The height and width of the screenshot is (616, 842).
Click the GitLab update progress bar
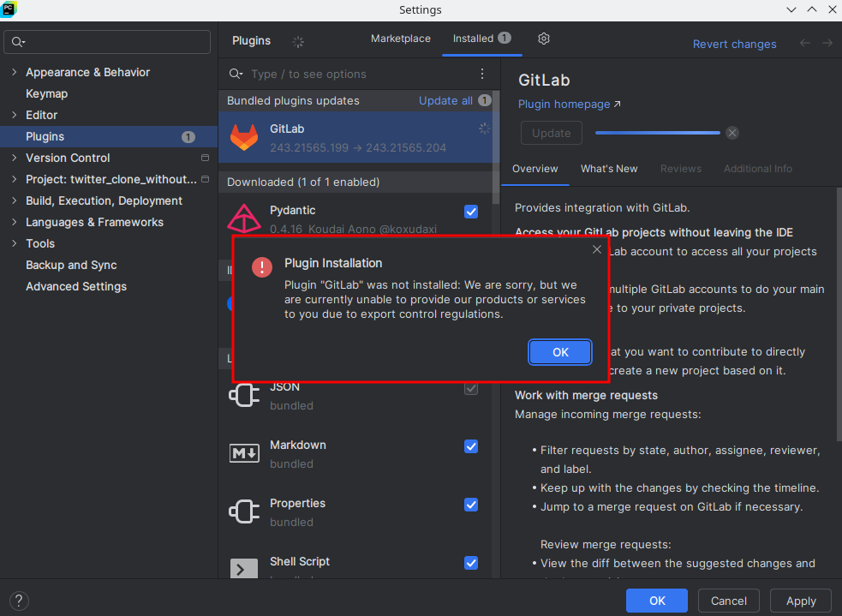coord(657,133)
